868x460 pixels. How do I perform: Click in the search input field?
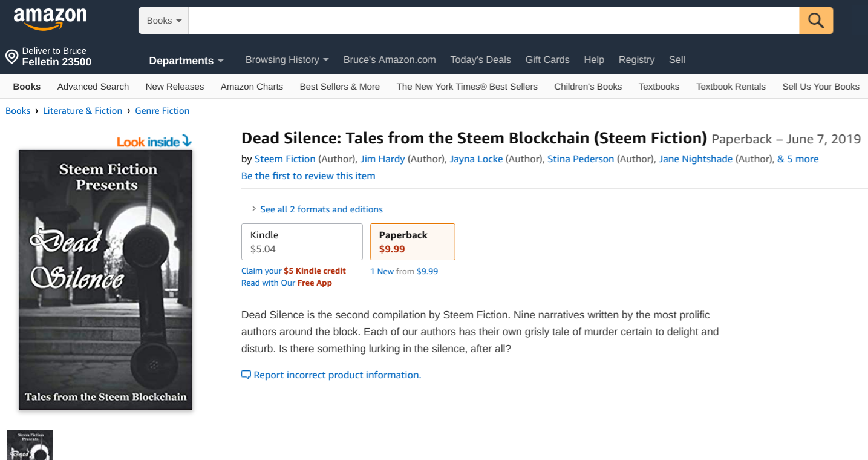click(x=493, y=21)
